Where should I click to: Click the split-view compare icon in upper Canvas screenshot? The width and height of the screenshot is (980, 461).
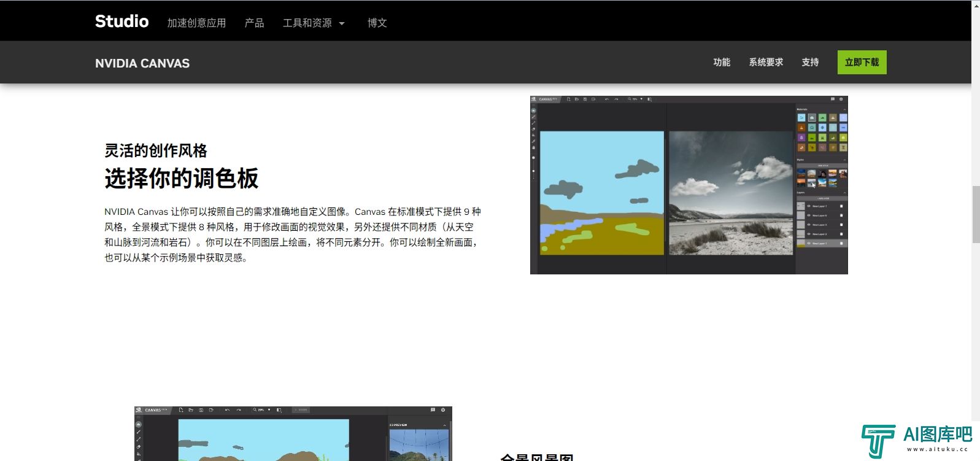649,99
